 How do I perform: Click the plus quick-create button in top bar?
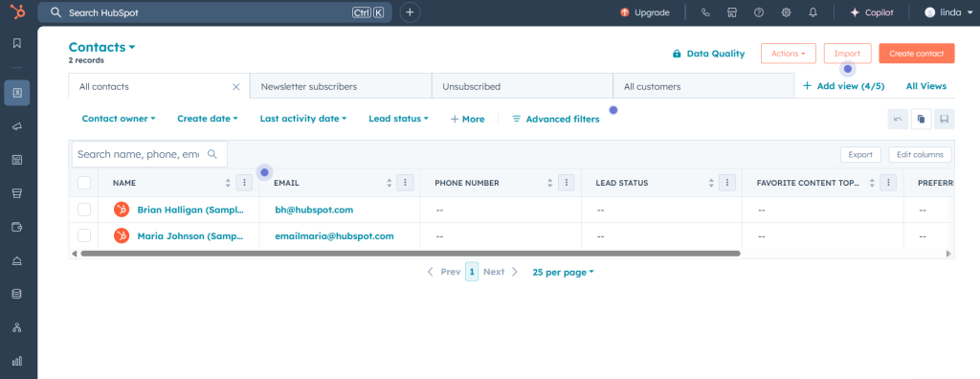(410, 12)
